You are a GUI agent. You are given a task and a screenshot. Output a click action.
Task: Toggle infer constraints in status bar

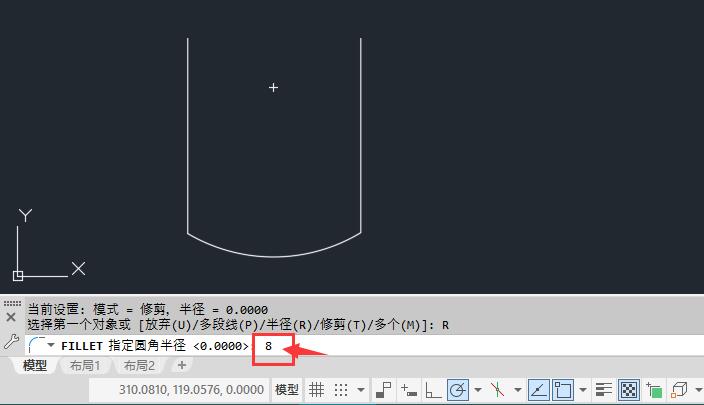coord(384,390)
